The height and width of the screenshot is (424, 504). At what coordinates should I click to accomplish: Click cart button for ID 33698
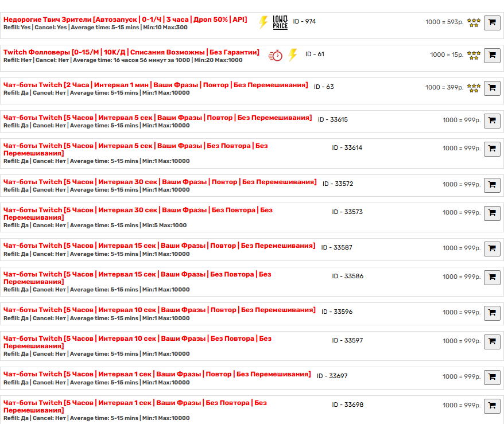[492, 406]
